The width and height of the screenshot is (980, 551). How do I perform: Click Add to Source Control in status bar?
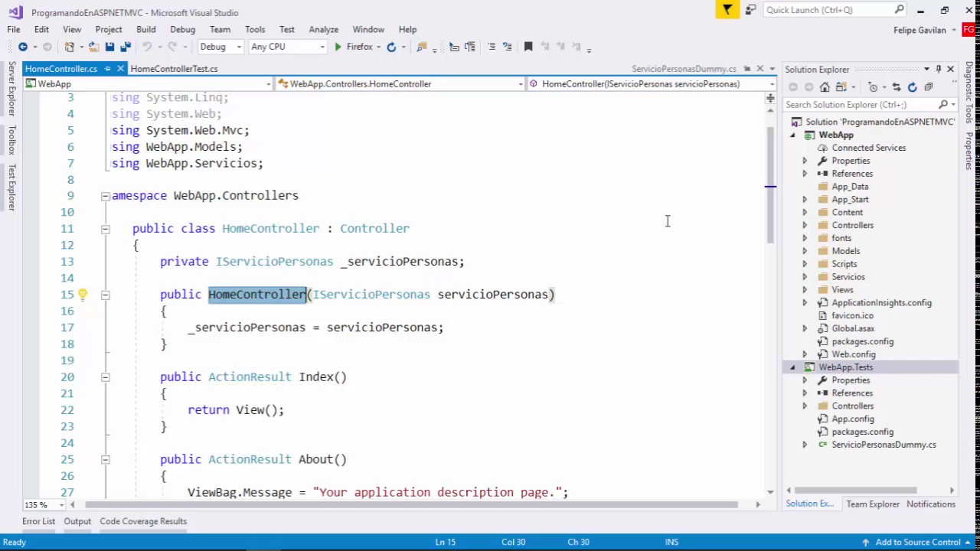pos(918,542)
